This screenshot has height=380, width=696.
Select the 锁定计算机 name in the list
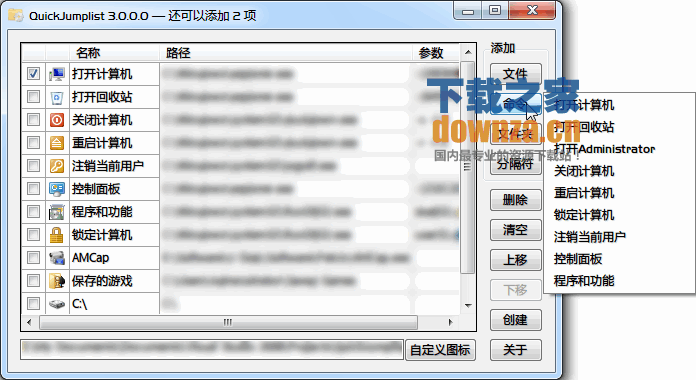pyautogui.click(x=102, y=235)
